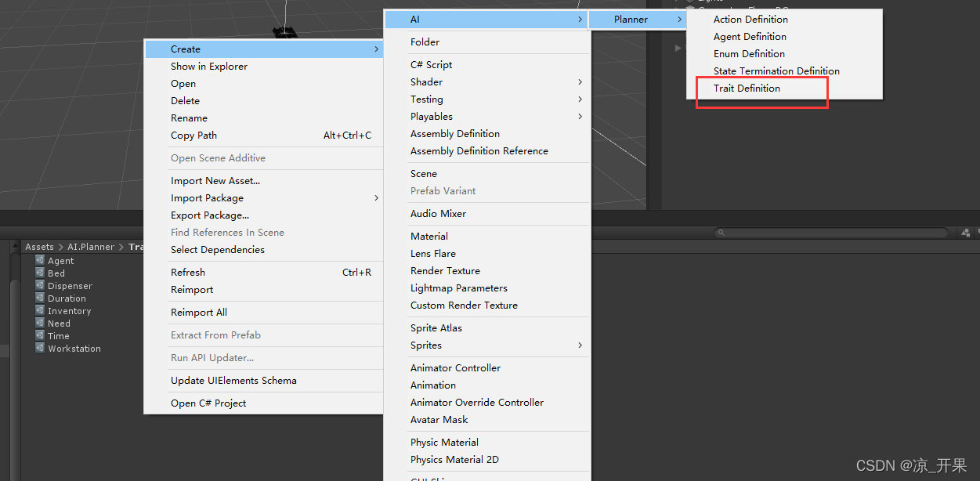Image resolution: width=980 pixels, height=481 pixels.
Task: Select the Need item in asset list
Action: coord(59,324)
